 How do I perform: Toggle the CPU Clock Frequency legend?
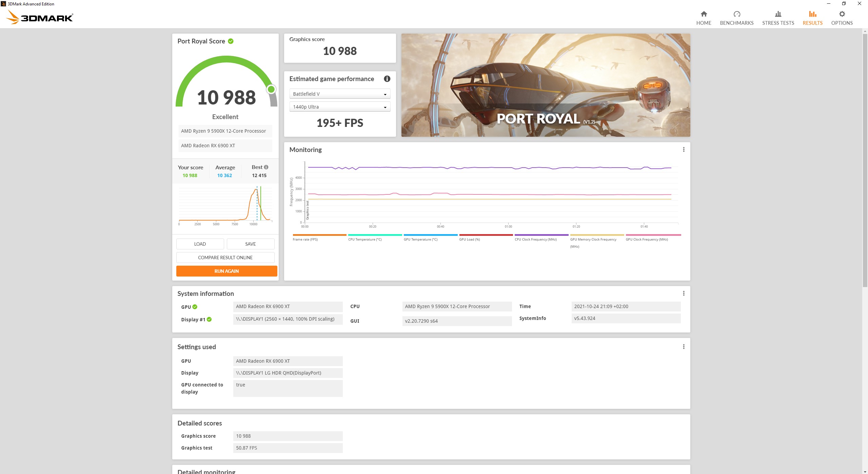[541, 237]
